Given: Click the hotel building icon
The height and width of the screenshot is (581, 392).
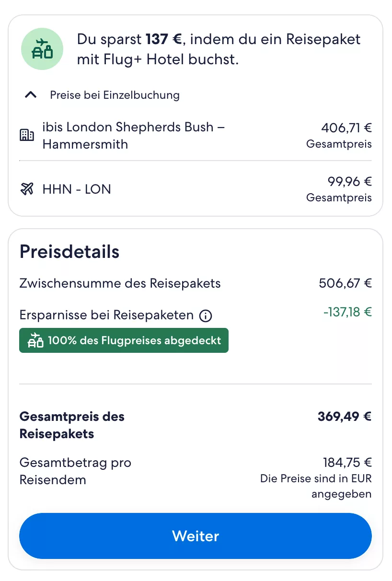Looking at the screenshot, I should [27, 136].
